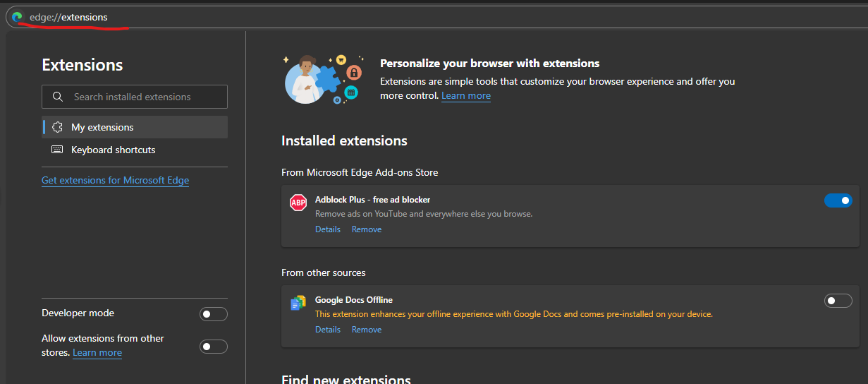Viewport: 868px width, 384px height.
Task: Click the Google Docs Offline extension icon
Action: (x=298, y=303)
